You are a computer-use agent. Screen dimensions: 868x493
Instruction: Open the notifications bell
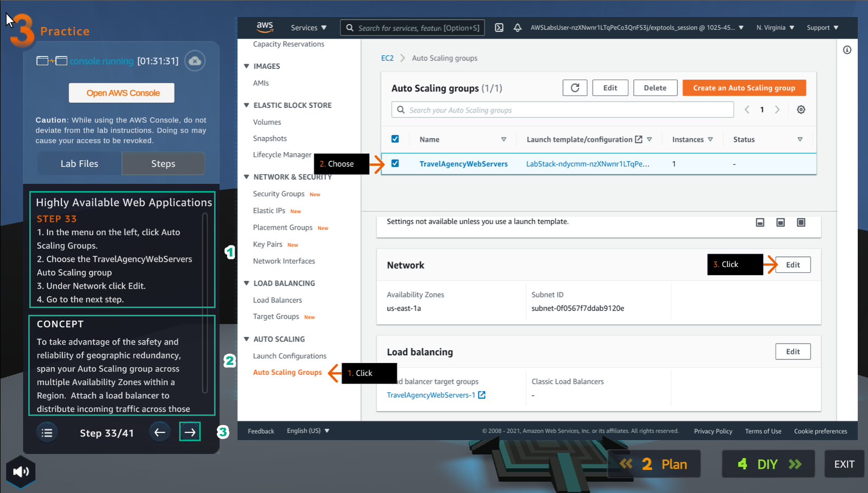point(517,28)
